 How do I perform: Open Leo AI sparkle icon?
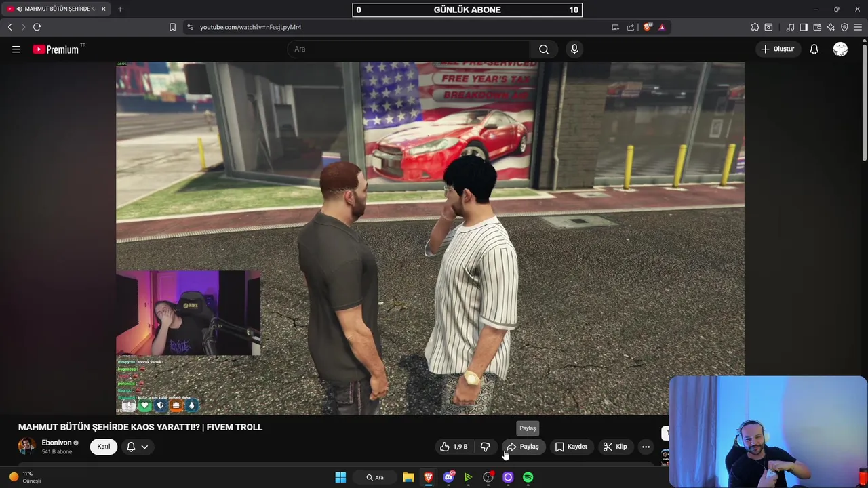coord(831,27)
